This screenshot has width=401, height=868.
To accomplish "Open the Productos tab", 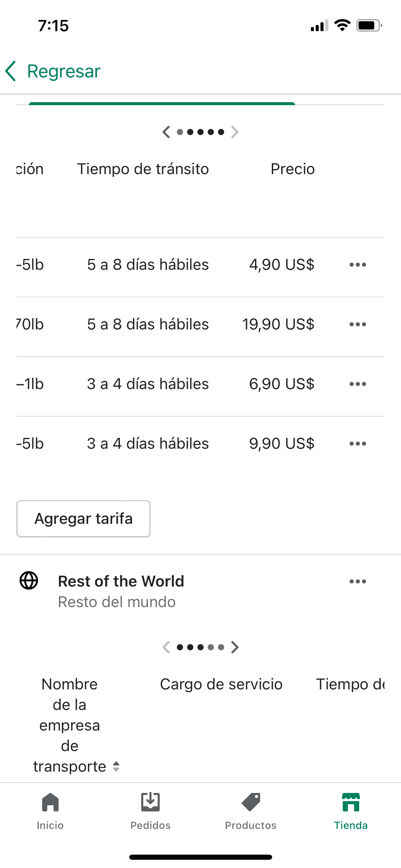I will 251,811.
